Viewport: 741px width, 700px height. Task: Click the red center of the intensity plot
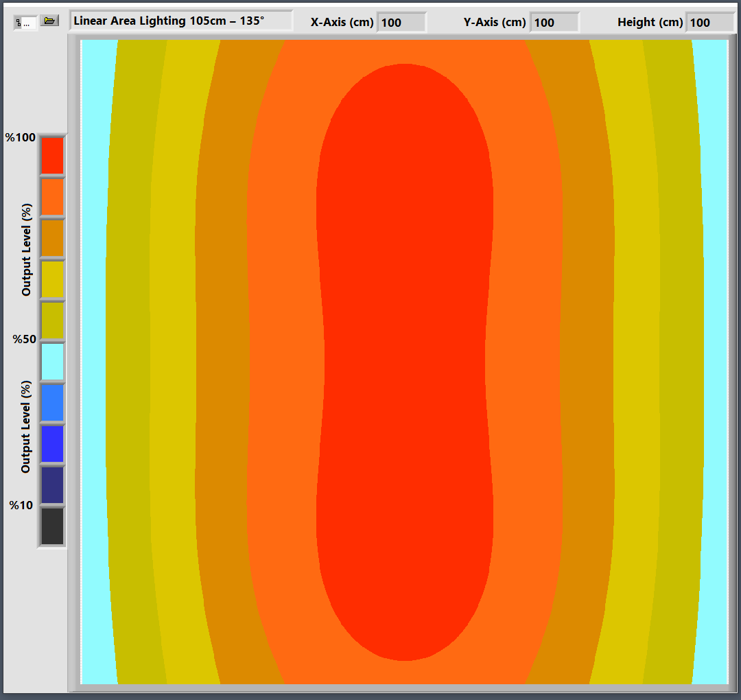(x=404, y=362)
